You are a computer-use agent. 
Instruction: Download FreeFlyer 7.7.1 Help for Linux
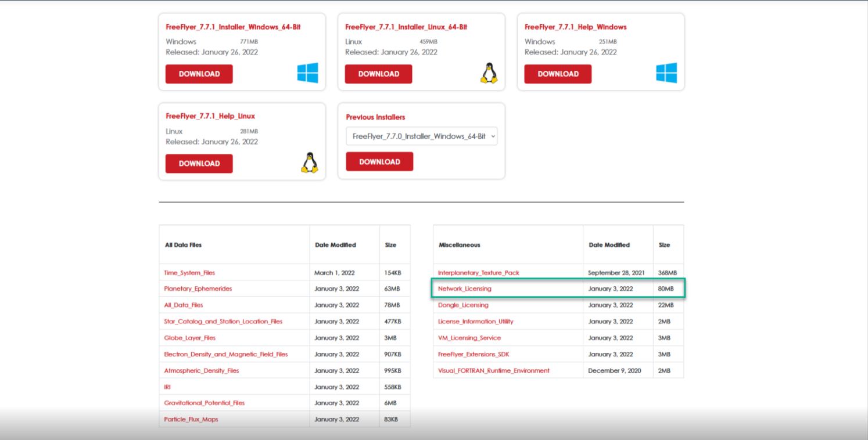click(199, 164)
